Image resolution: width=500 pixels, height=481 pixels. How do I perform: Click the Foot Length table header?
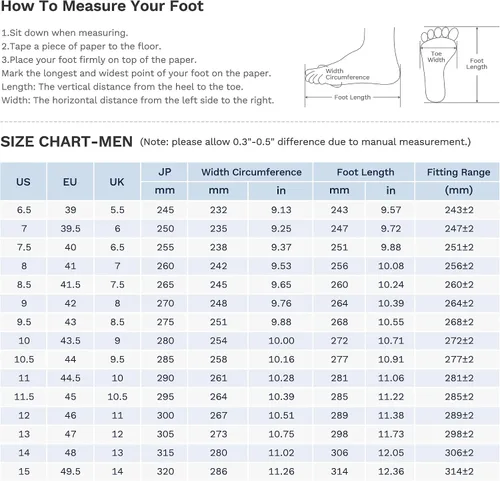(365, 172)
